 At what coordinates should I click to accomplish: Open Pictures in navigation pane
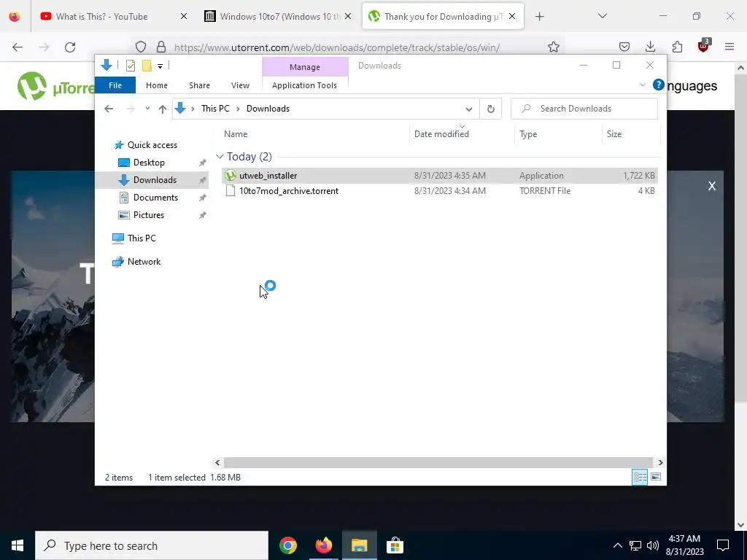[x=149, y=215]
